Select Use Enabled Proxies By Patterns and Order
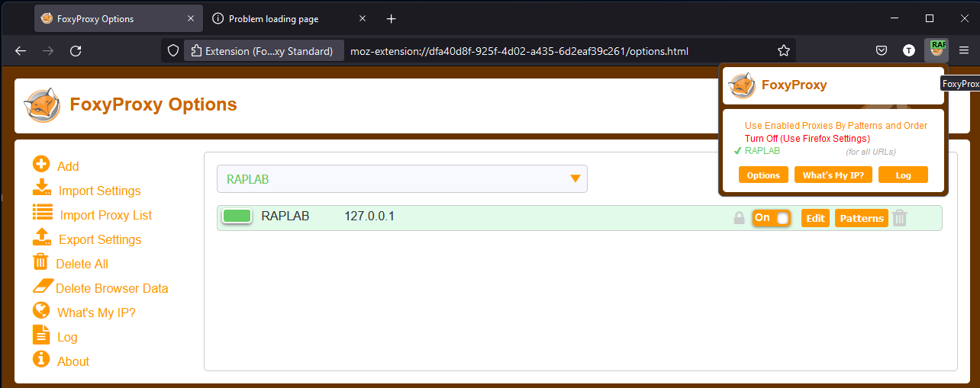The image size is (980, 388). point(836,126)
